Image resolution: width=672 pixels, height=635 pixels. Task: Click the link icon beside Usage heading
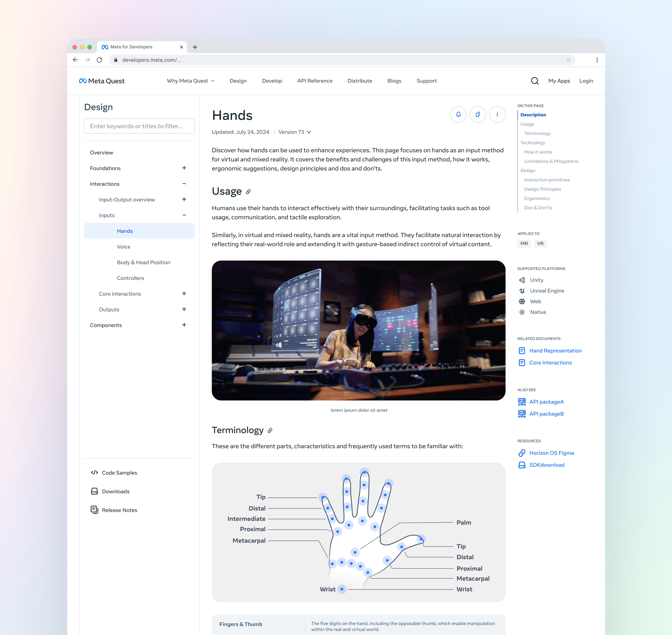(248, 192)
